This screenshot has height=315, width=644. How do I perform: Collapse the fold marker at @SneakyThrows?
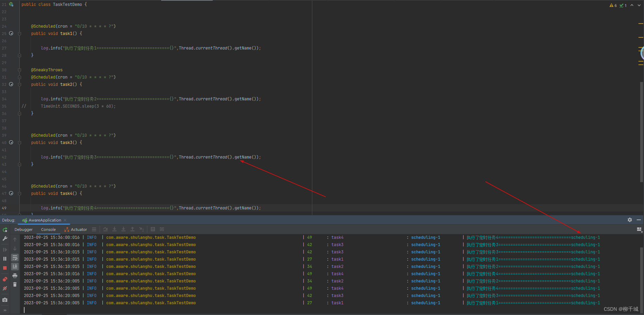coord(19,70)
